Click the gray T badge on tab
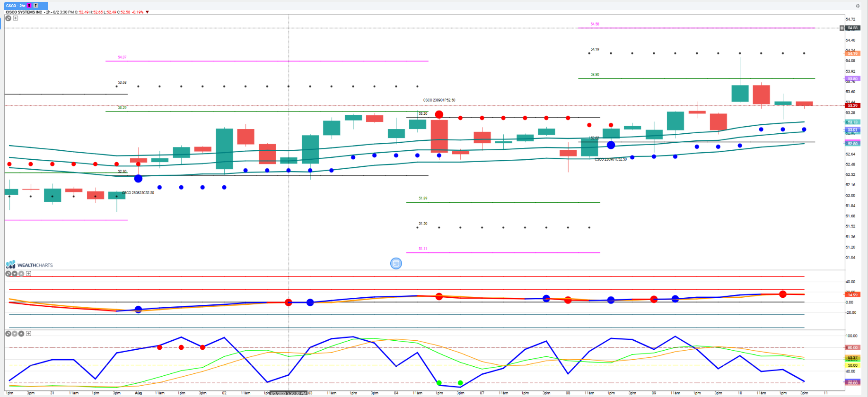The width and height of the screenshot is (868, 397). click(x=35, y=6)
